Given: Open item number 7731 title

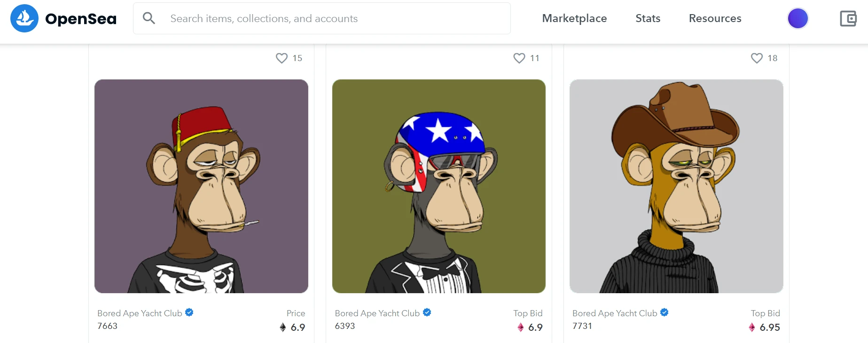Looking at the screenshot, I should click(582, 326).
